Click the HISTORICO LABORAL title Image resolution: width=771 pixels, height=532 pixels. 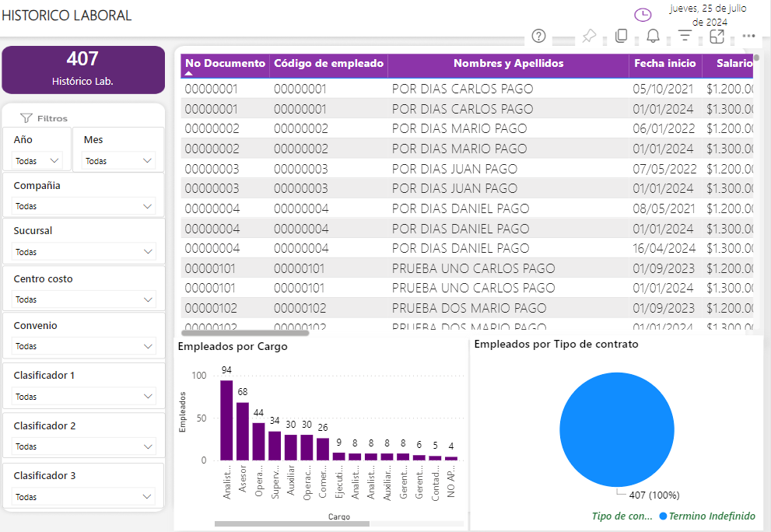pos(67,16)
